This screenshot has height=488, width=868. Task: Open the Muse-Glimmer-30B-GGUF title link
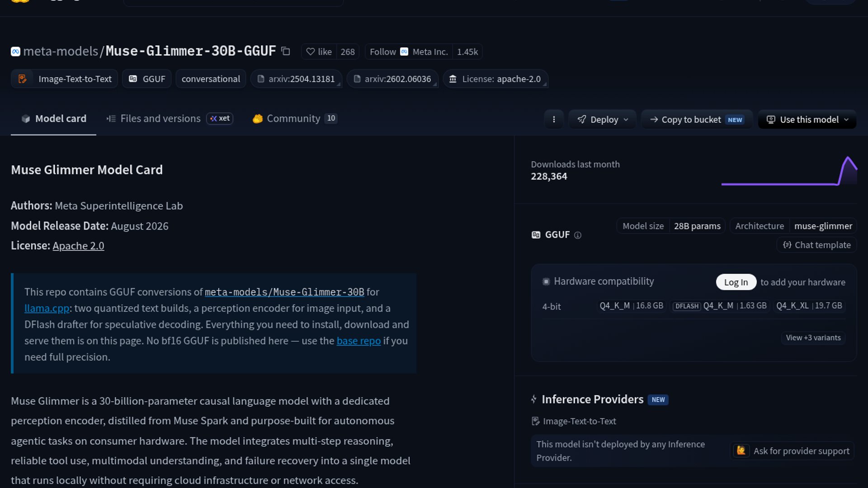[x=191, y=51]
